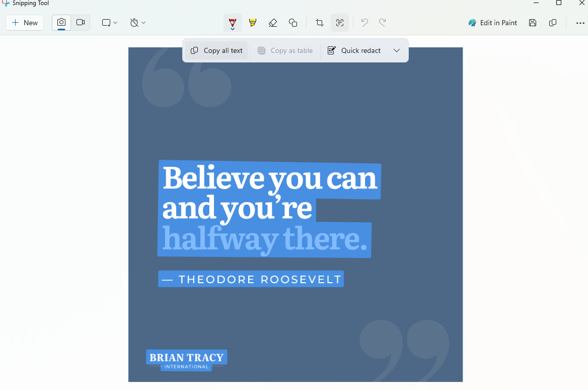Image resolution: width=588 pixels, height=390 pixels.
Task: Click the detected 'Theodore Roosevelt' text
Action: pyautogui.click(x=251, y=279)
